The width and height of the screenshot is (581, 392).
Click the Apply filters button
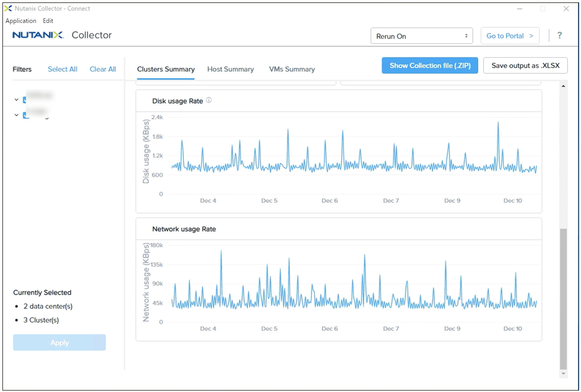60,342
